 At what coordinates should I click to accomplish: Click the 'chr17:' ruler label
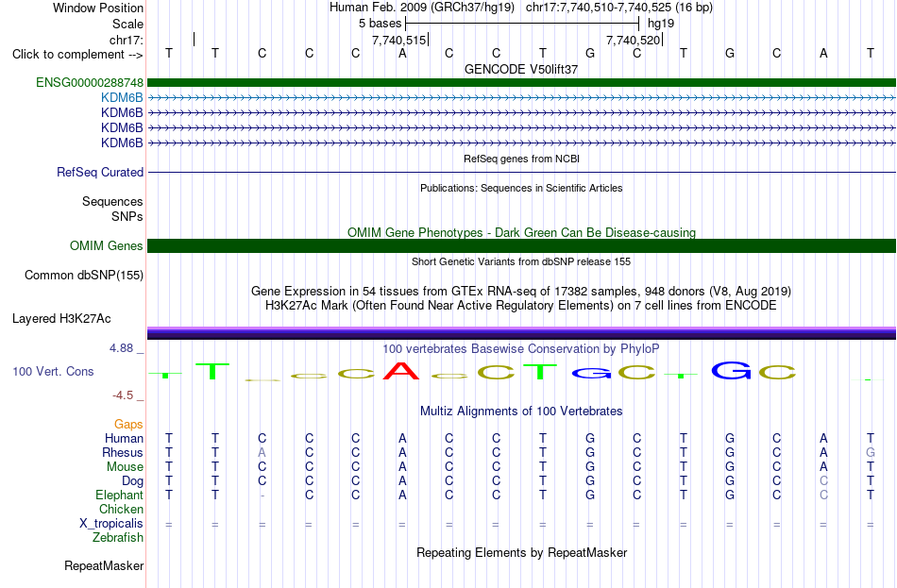click(127, 40)
